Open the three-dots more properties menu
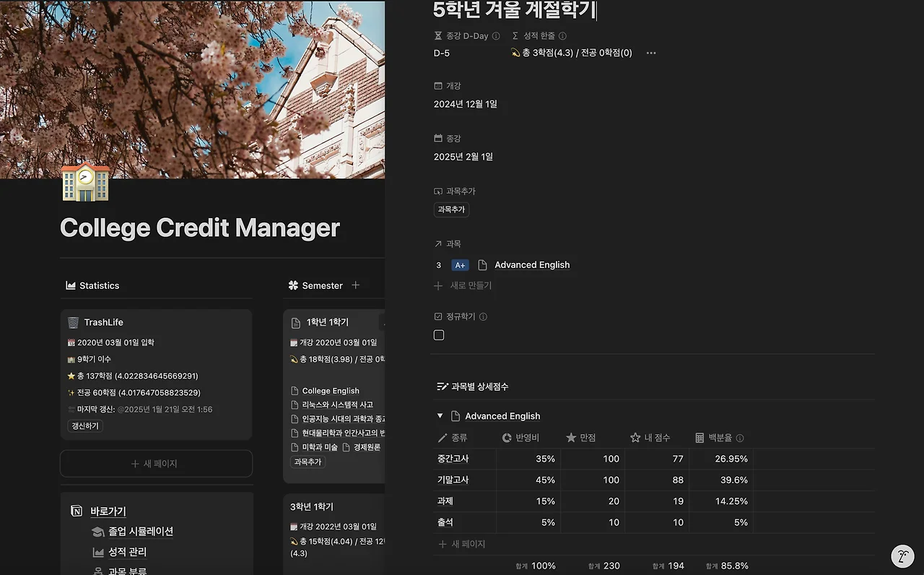 [651, 53]
